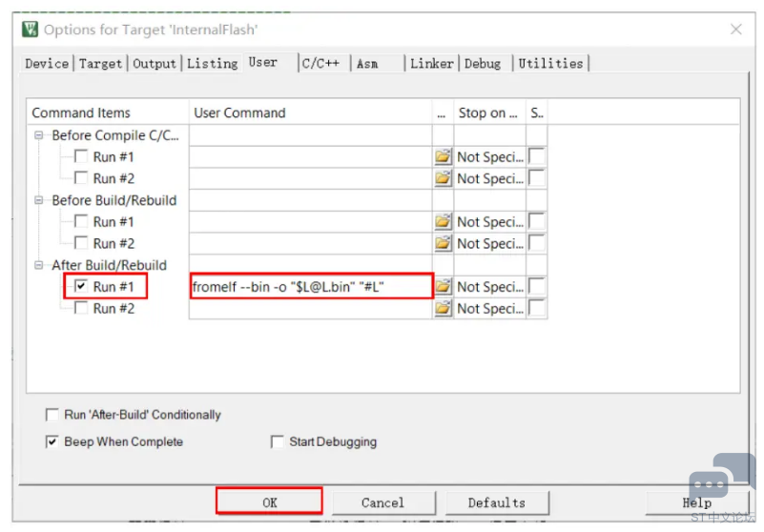Select the 'After Build/Rebuild' tree label

coord(109,265)
